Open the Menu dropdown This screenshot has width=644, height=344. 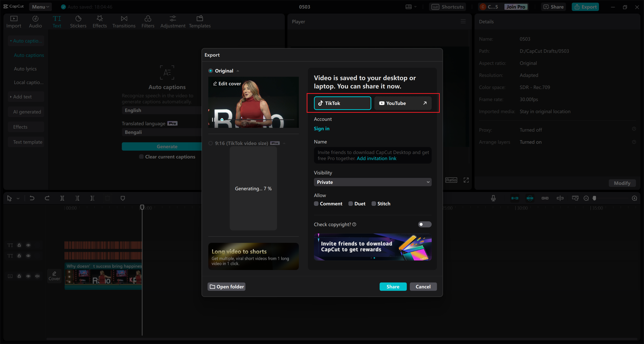pos(40,7)
